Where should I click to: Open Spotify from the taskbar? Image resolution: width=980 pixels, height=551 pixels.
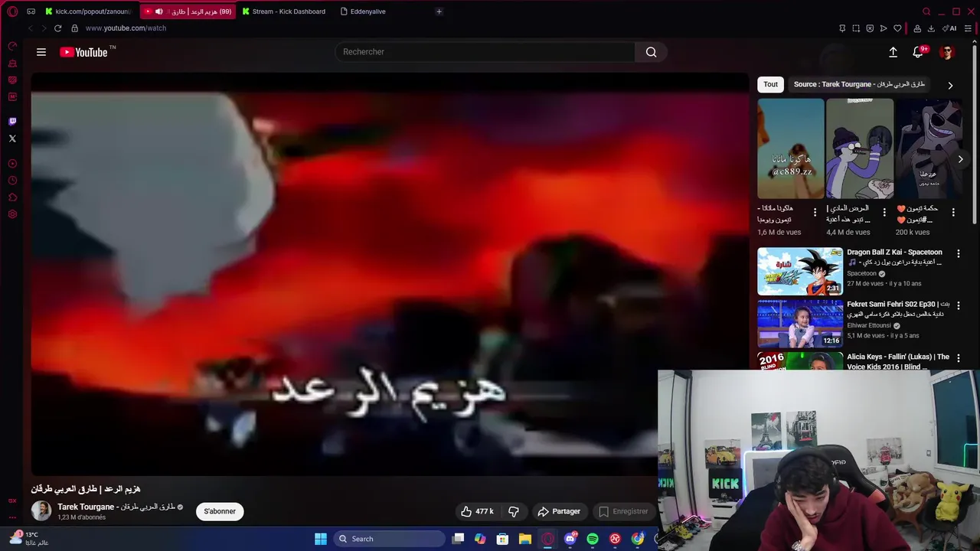[x=593, y=539]
